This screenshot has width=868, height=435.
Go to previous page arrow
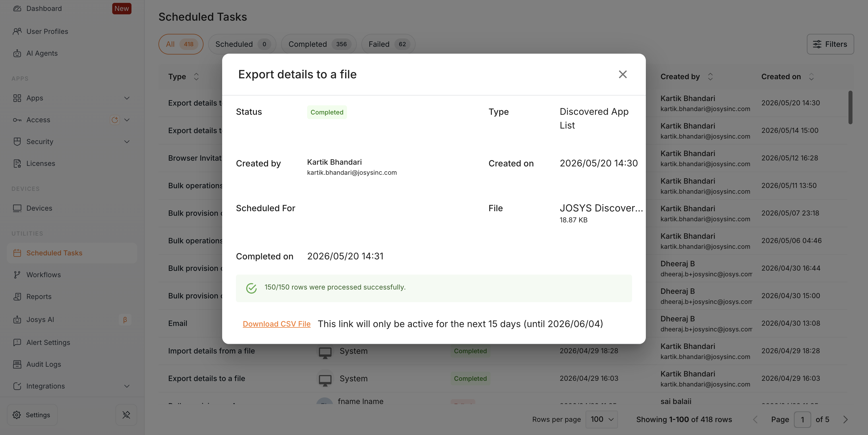tap(755, 420)
